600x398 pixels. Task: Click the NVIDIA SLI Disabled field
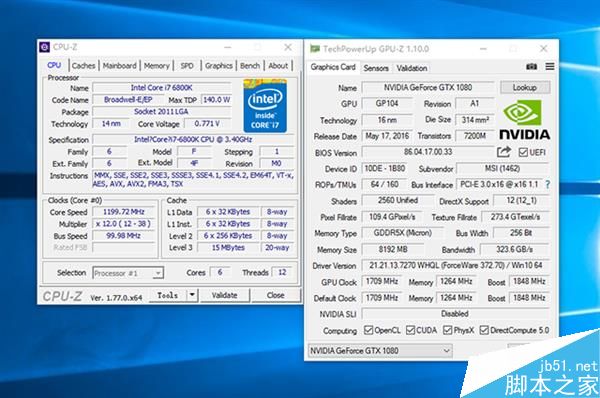[x=455, y=313]
